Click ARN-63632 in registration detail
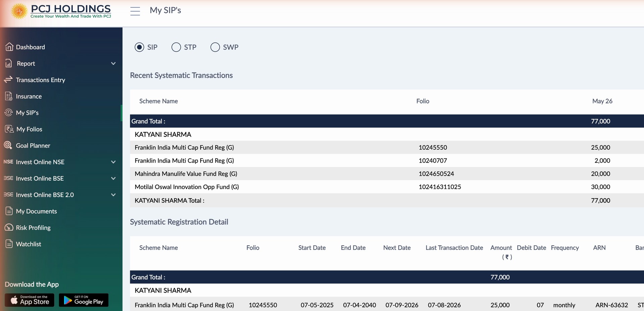 tap(611, 305)
